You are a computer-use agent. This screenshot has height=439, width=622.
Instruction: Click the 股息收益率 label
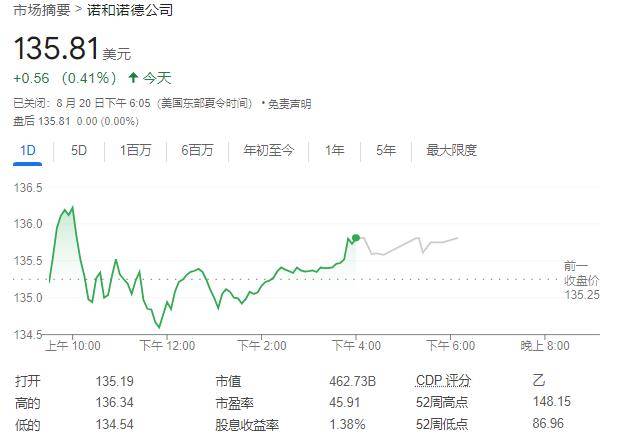247,425
